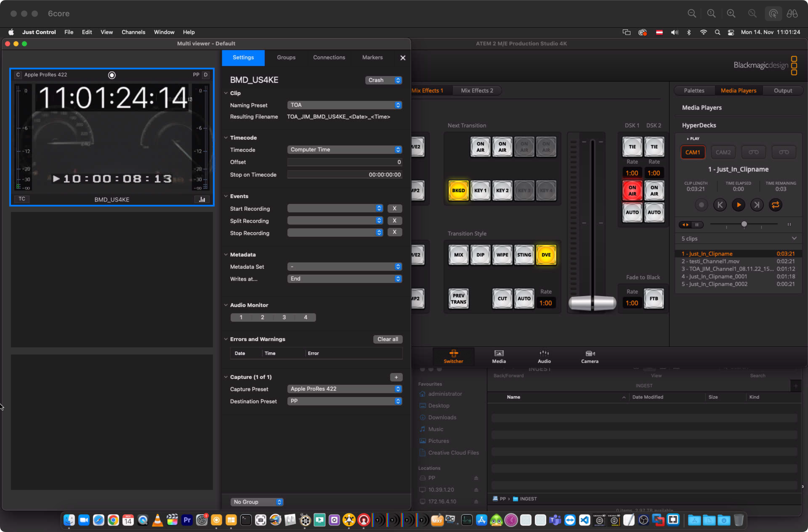Screen dimensions: 808x532
Task: Select the CAM1 HyperDeck button
Action: click(x=693, y=152)
